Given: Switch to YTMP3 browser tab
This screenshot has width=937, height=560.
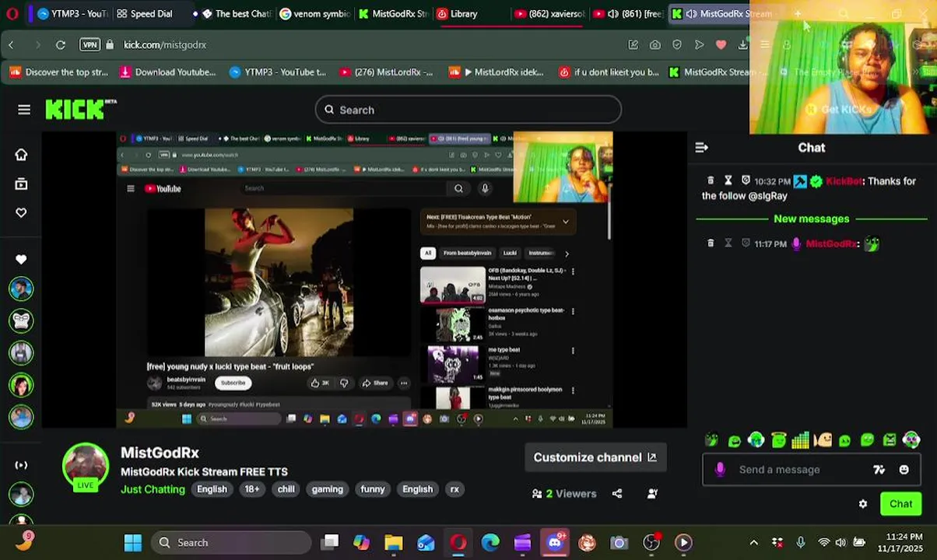Looking at the screenshot, I should click(72, 13).
